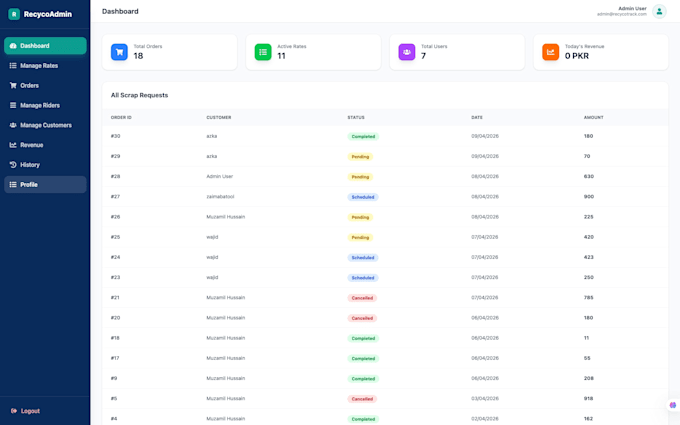Click the Admin User name in header

click(x=632, y=9)
